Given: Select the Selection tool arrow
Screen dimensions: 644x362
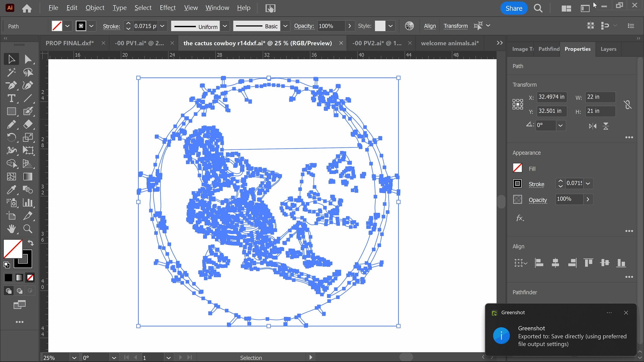Looking at the screenshot, I should 11,59.
